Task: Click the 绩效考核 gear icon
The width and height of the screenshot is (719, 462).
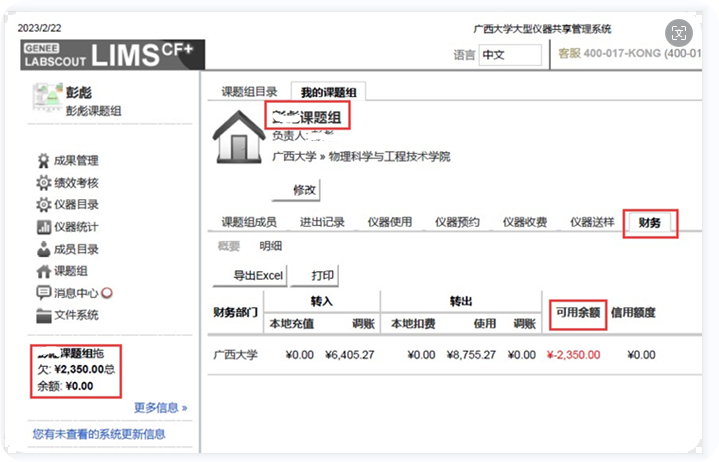Action: 43,183
